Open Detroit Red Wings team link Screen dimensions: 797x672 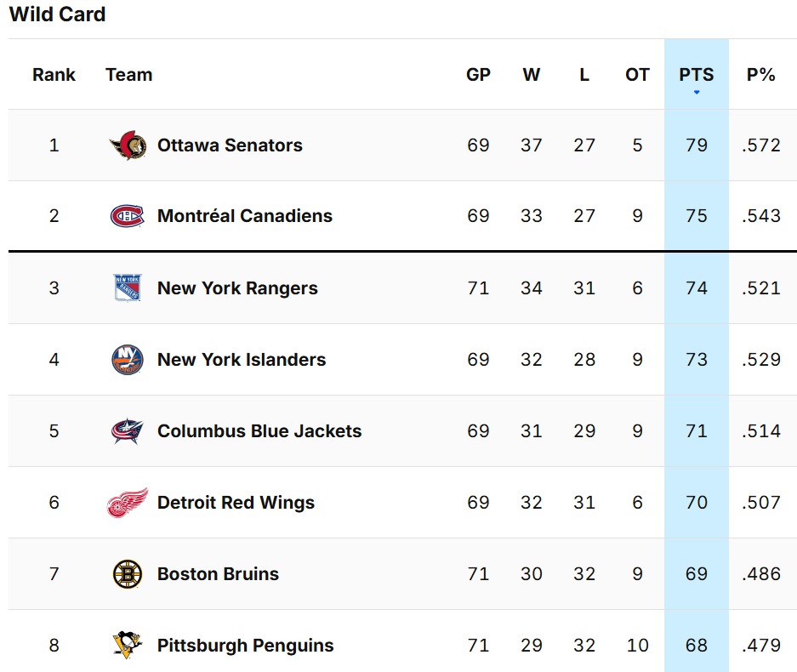[236, 503]
